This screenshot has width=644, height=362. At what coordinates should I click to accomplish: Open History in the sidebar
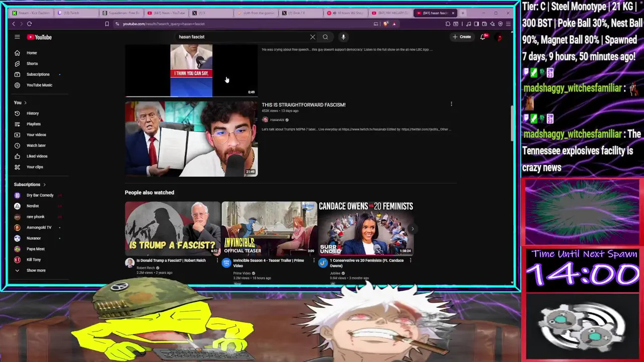(x=33, y=113)
